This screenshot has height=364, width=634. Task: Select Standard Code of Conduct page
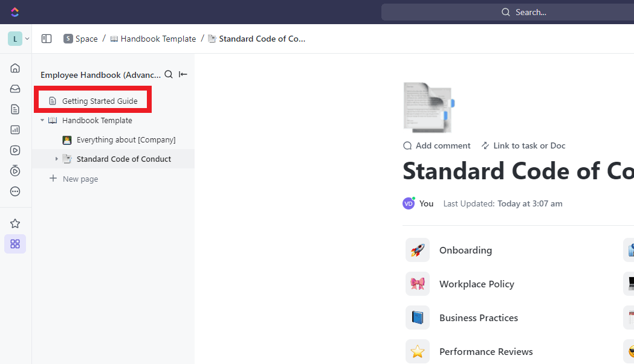pyautogui.click(x=124, y=159)
